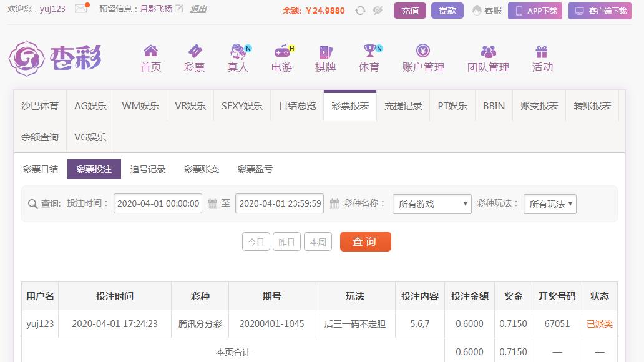The width and height of the screenshot is (644, 362).
Task: Select the 彩票投注 sub-tab
Action: tap(94, 169)
